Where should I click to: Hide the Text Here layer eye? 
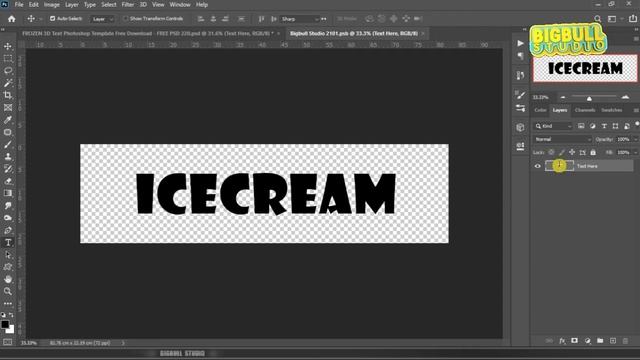pos(538,166)
